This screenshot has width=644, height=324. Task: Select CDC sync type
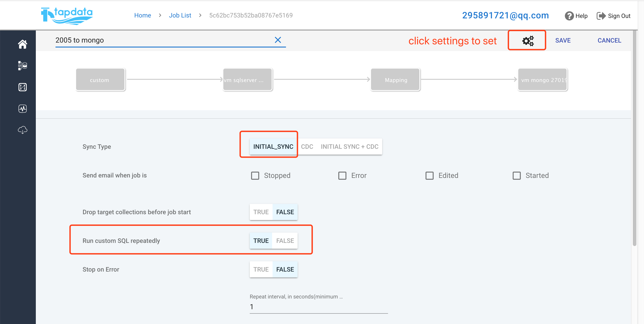pos(307,147)
